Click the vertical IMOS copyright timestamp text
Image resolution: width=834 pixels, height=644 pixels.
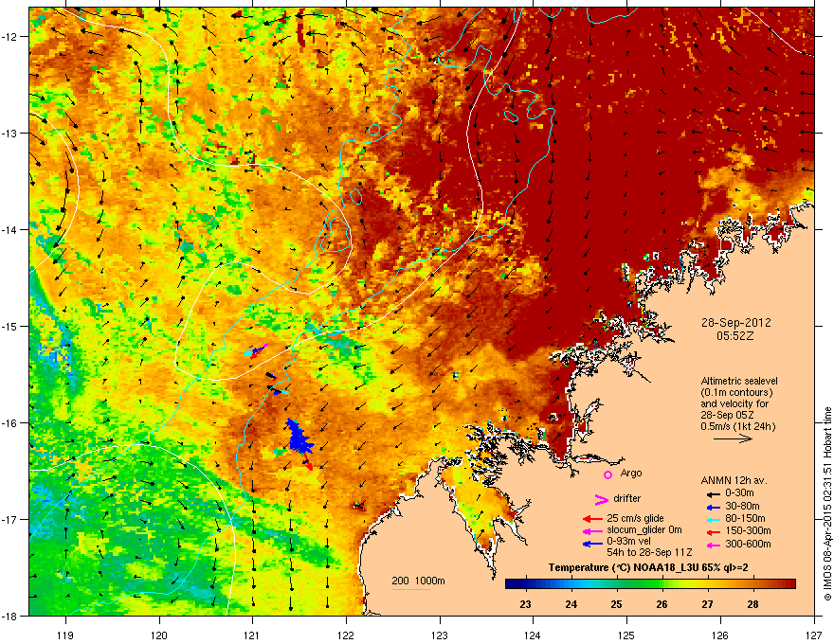coord(827,504)
